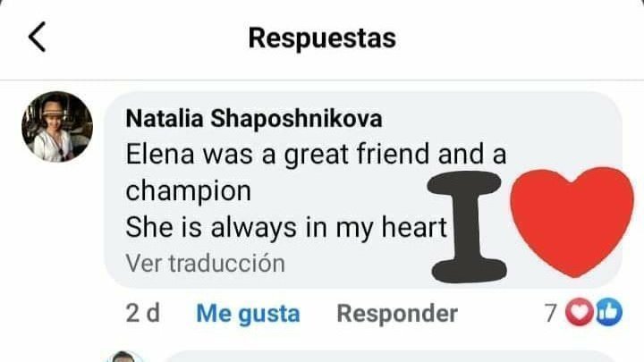644x362 pixels.
Task: Click the She is always in my heart line
Action: click(x=286, y=227)
